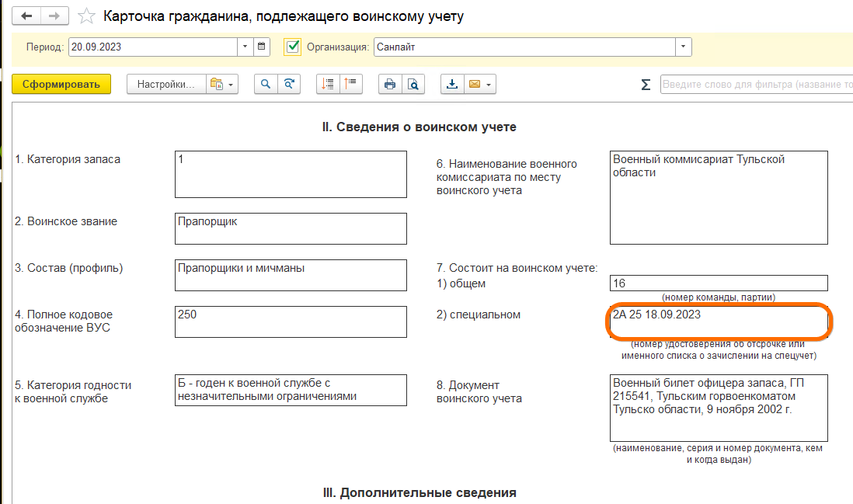853x504 pixels.
Task: Click heading III. Дополнительные сведения
Action: coord(420,492)
